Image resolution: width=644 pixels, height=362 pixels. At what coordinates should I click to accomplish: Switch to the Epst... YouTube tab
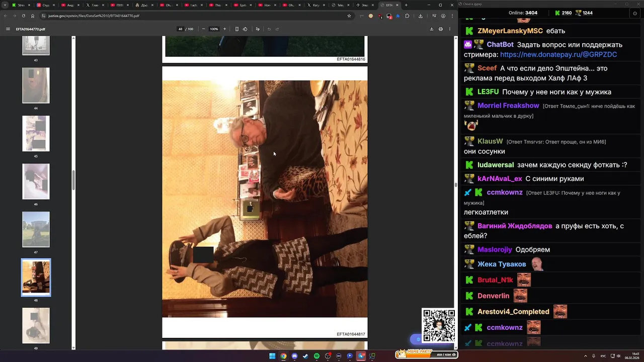click(x=243, y=5)
